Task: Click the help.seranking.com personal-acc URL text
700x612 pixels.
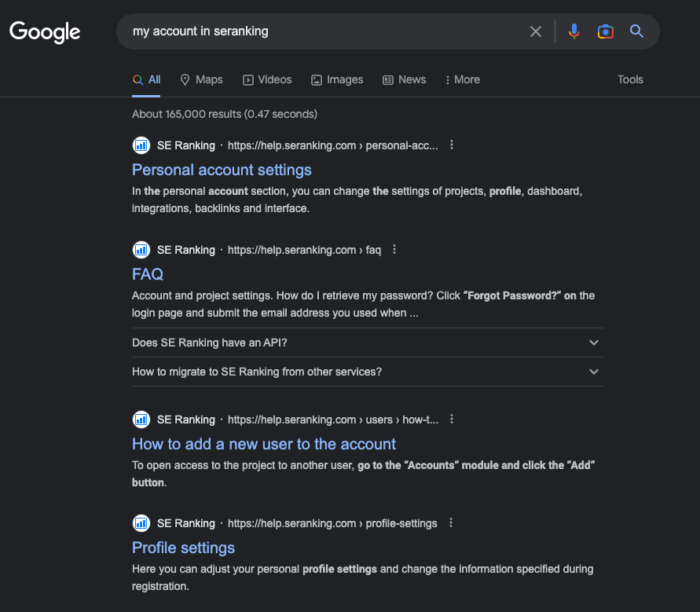Action: tap(332, 145)
